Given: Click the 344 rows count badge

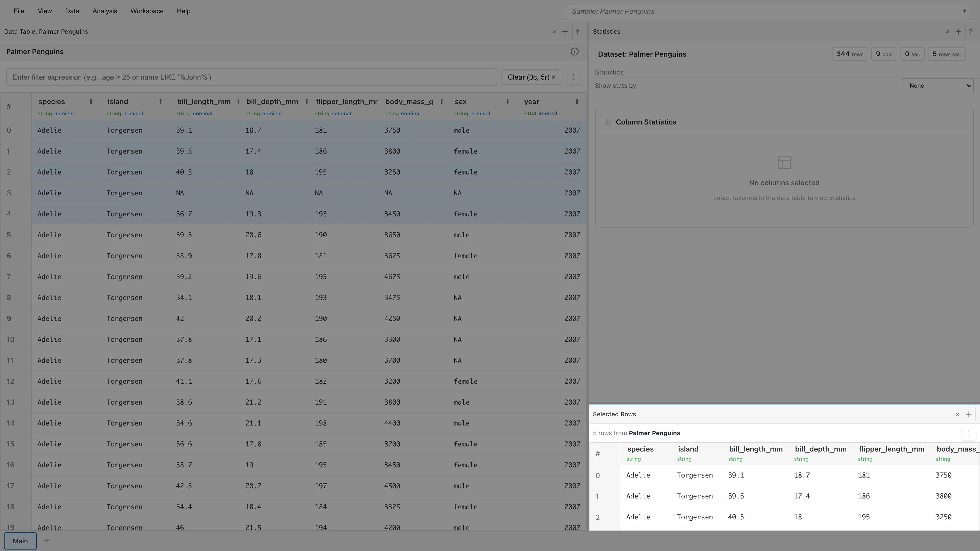Looking at the screenshot, I should 850,54.
